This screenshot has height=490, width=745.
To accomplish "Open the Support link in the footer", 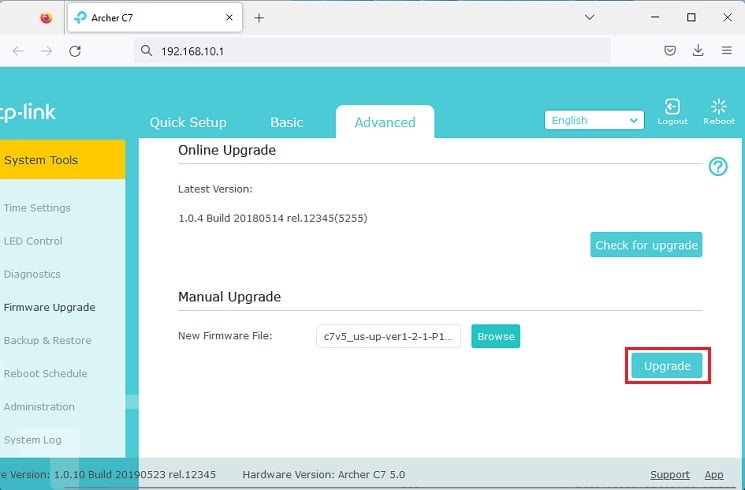I will click(x=670, y=474).
